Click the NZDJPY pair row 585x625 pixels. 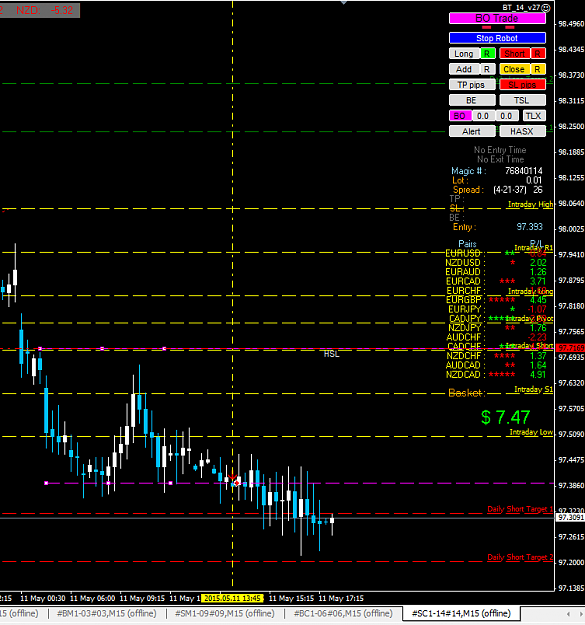(x=497, y=328)
